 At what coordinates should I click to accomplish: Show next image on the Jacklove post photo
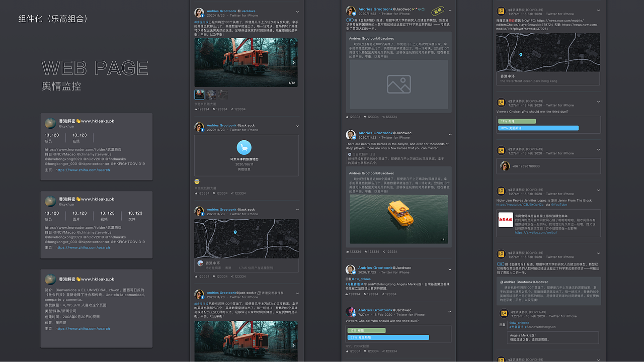293,62
